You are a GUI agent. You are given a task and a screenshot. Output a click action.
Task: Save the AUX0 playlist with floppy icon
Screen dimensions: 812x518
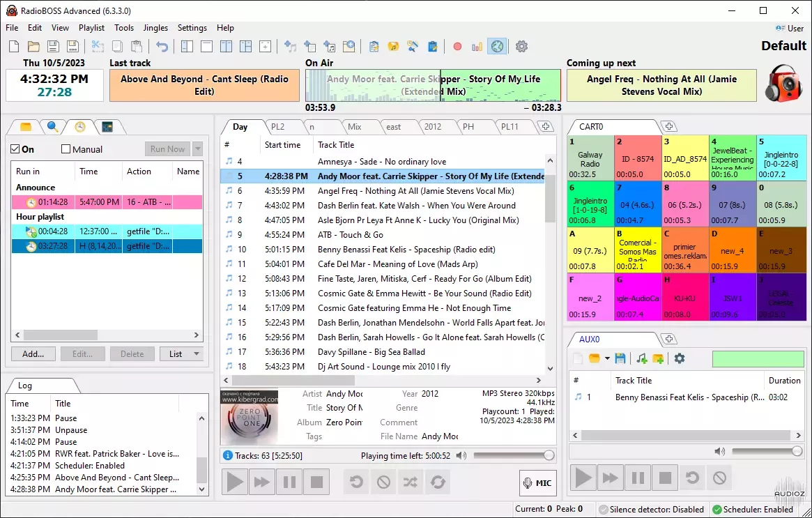(620, 358)
